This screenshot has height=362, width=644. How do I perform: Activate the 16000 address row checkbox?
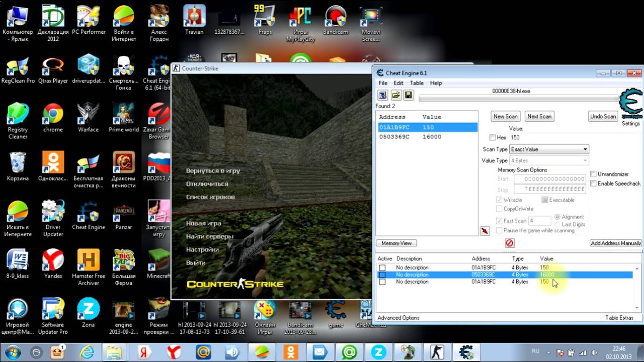point(382,275)
